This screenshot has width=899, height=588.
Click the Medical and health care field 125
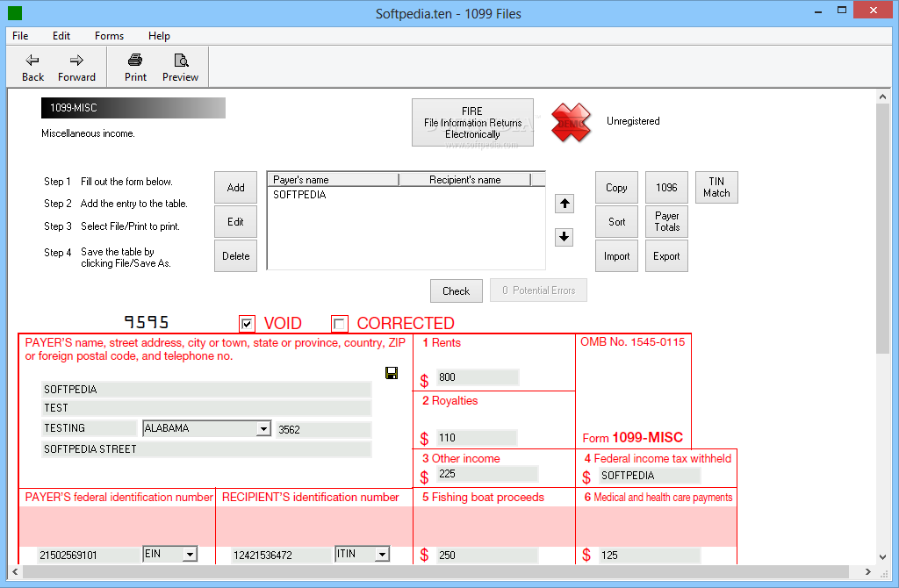[650, 556]
